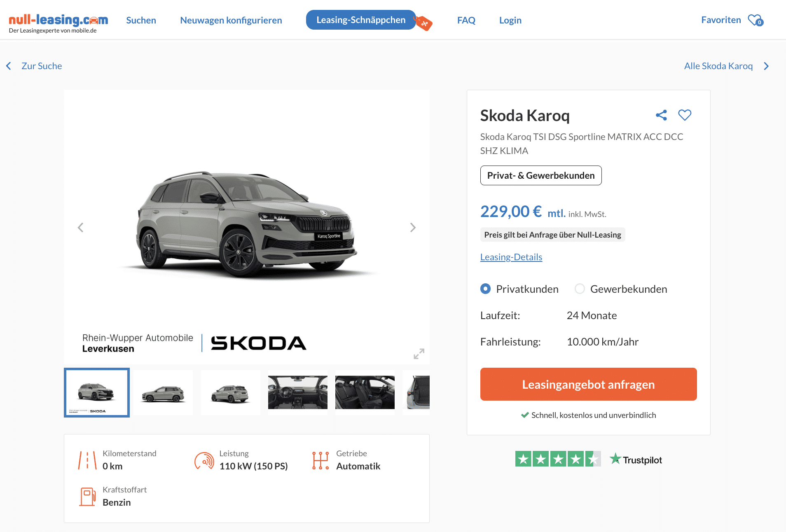The image size is (786, 532).
Task: Open Alle Skoda Karoq link
Action: click(718, 66)
